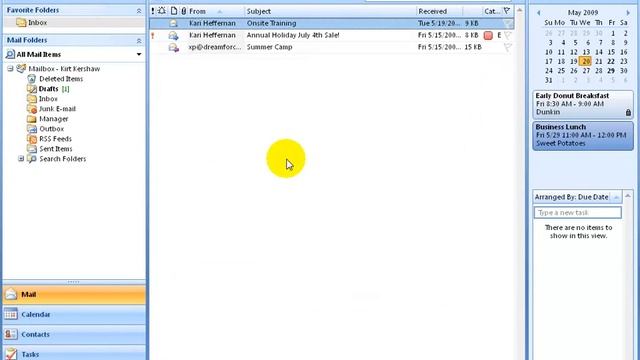Collapse the Mail Folders section

[x=139, y=40]
